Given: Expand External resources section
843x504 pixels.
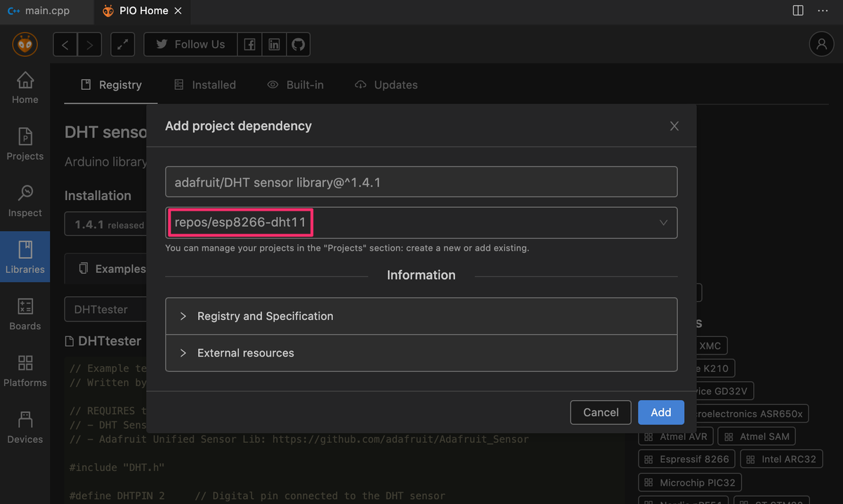Looking at the screenshot, I should 421,353.
